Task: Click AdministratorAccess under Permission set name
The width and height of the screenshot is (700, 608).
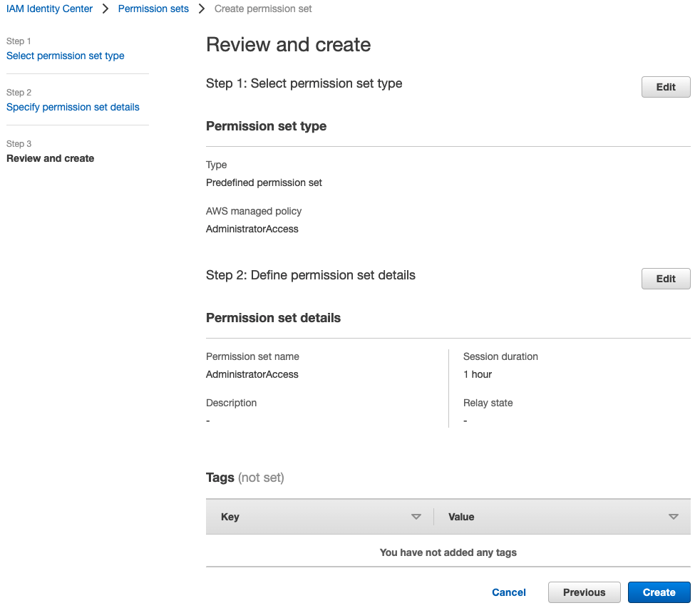Action: tap(252, 374)
